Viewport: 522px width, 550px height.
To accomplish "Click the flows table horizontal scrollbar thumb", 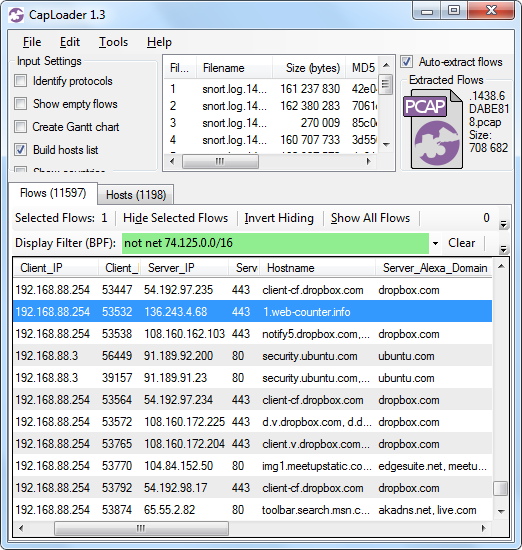I will tap(141, 528).
